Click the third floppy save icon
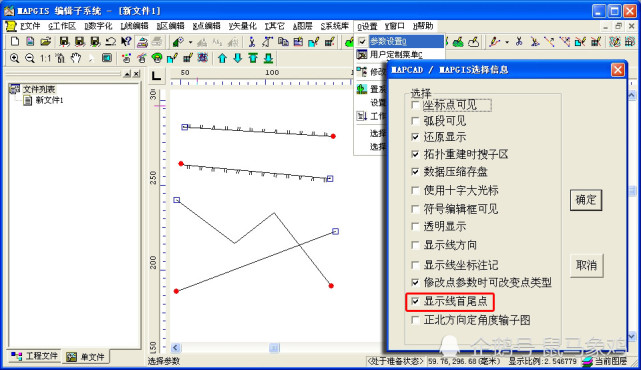The image size is (641, 370). [95, 41]
